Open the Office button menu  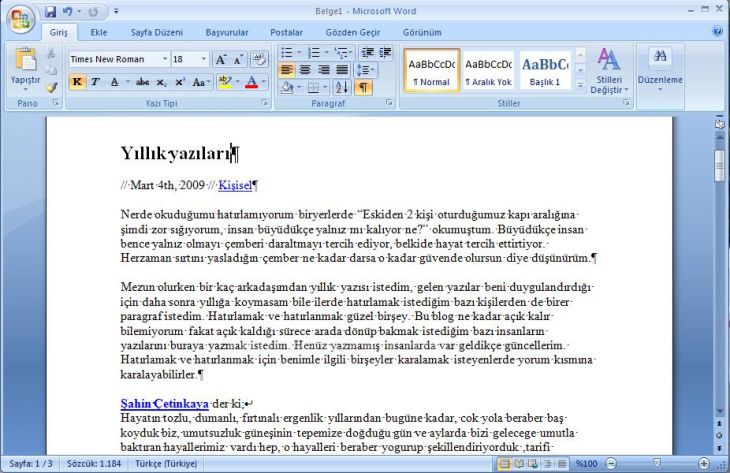point(20,20)
